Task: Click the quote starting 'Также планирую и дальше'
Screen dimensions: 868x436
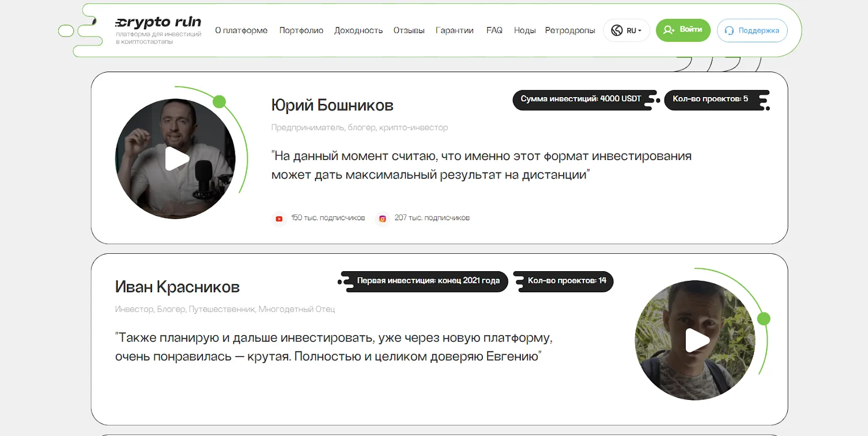Action: pos(334,347)
